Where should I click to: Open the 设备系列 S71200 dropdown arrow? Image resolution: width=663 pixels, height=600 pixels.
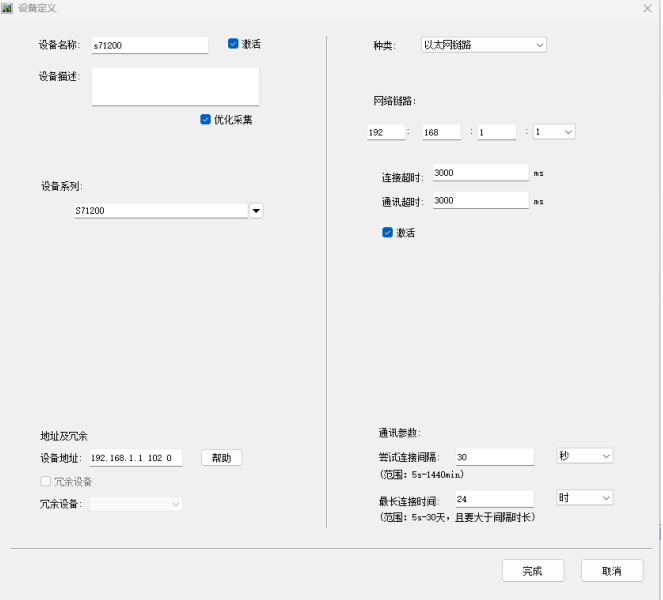pyautogui.click(x=256, y=211)
